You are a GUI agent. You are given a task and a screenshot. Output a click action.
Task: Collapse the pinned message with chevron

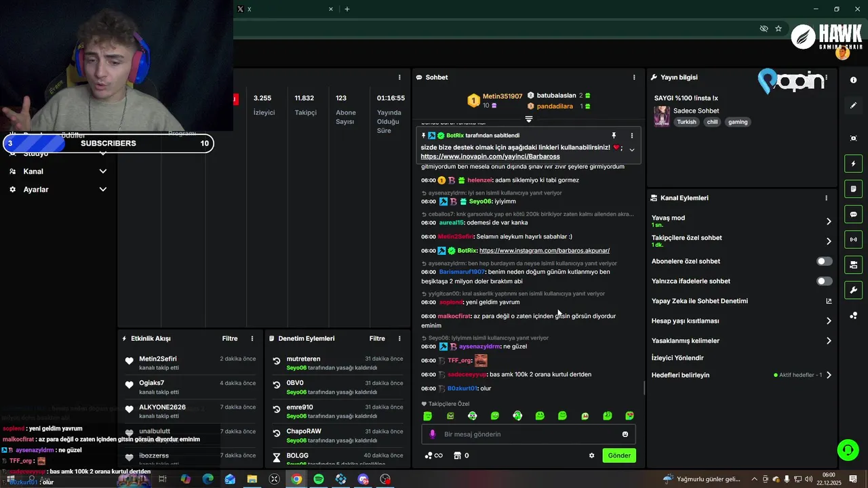click(x=632, y=150)
